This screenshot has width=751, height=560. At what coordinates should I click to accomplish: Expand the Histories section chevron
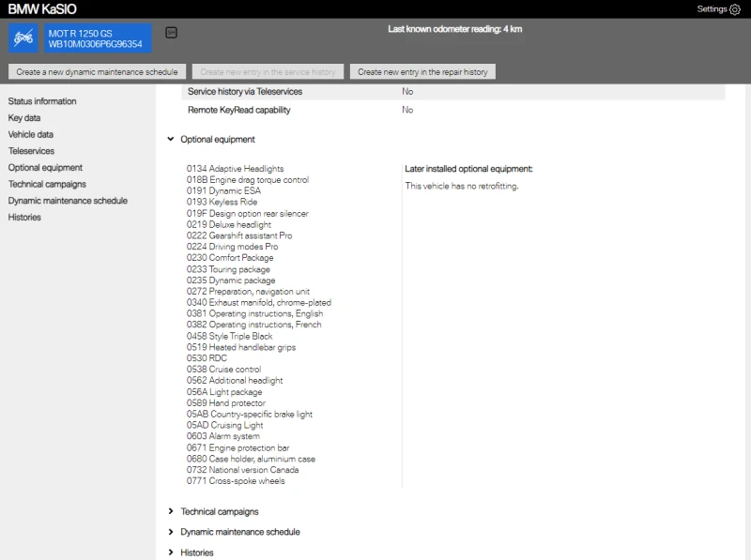click(170, 552)
